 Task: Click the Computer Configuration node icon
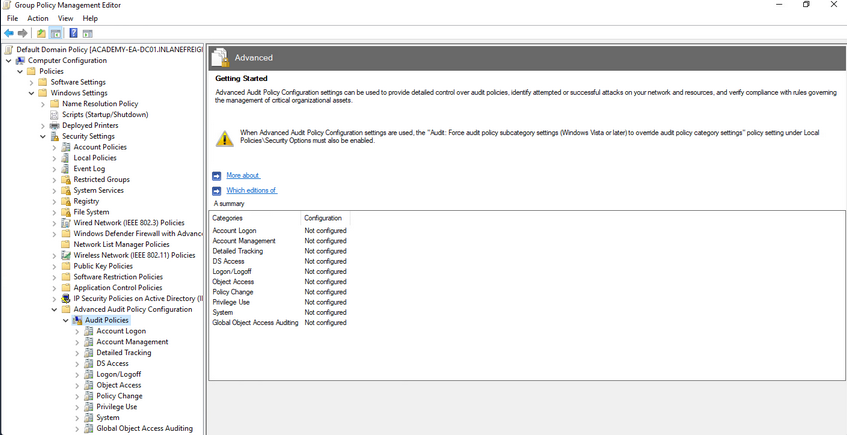click(20, 60)
